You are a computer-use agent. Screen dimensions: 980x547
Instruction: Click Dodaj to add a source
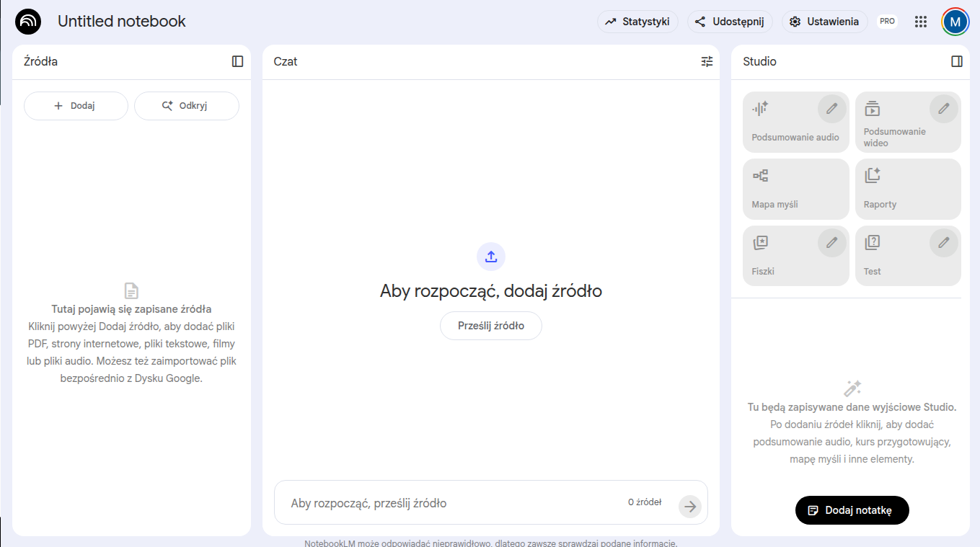76,105
